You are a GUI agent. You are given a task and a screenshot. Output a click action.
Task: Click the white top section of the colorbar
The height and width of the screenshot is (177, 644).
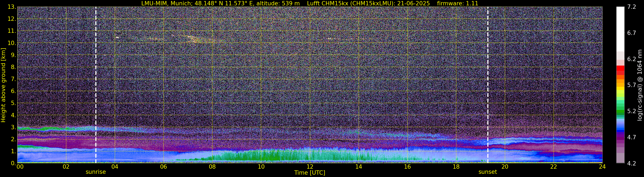(x=620, y=29)
